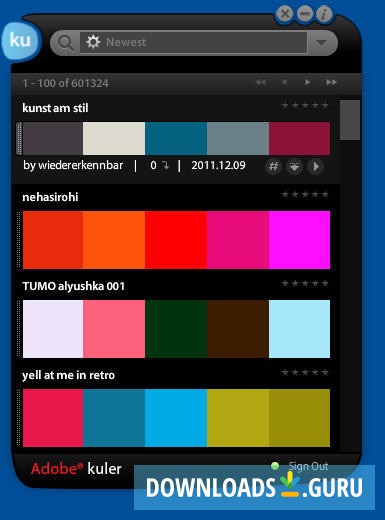Pick the bright cyan swatch in yell at me in retro
The height and width of the screenshot is (520, 385).
coord(176,418)
